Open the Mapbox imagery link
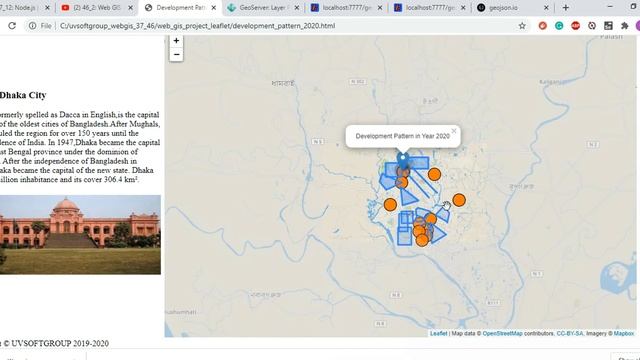 click(624, 333)
